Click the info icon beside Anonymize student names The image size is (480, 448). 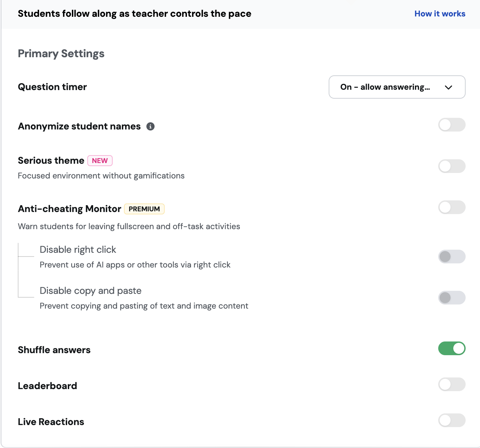151,126
